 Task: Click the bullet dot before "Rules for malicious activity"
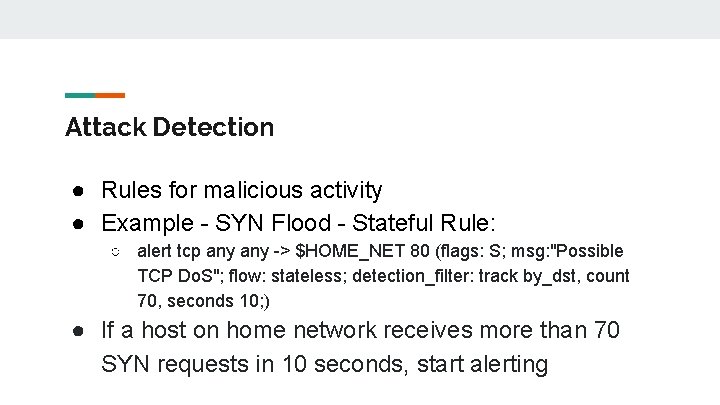[78, 191]
